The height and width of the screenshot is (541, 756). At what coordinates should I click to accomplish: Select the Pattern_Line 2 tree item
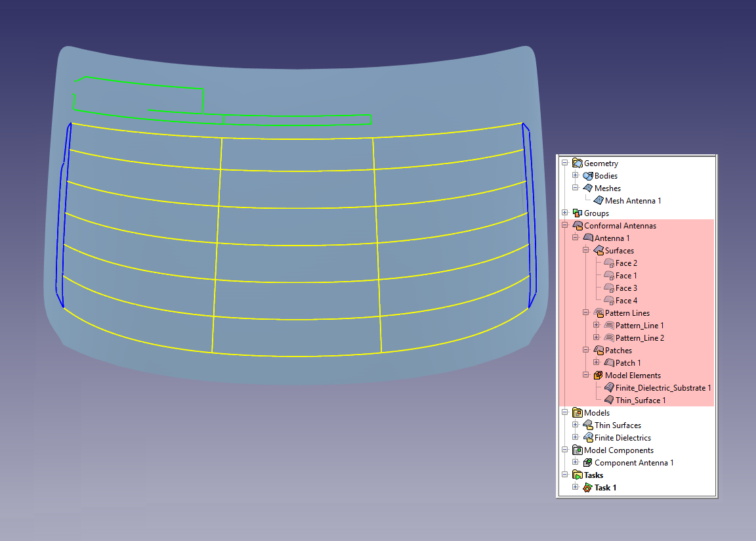pos(639,338)
